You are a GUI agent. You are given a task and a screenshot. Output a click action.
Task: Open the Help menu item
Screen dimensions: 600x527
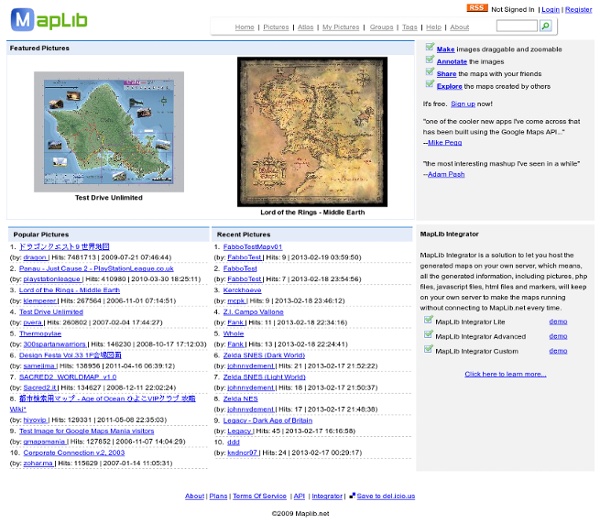click(x=434, y=27)
